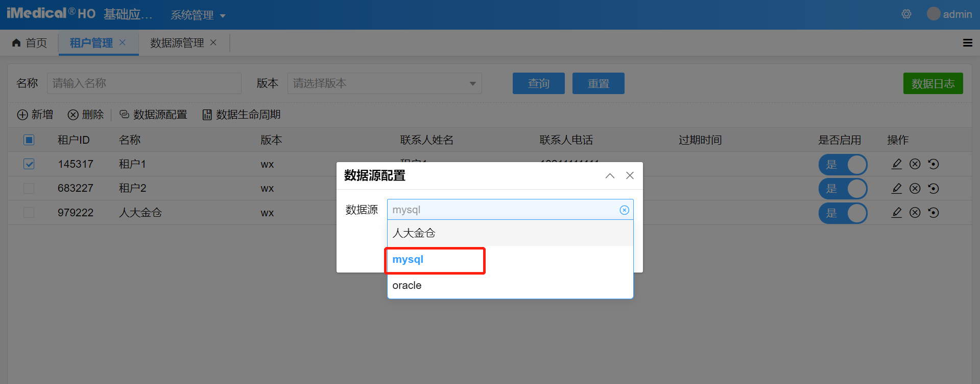
Task: Open the 请选择版本 version dropdown
Action: (385, 83)
